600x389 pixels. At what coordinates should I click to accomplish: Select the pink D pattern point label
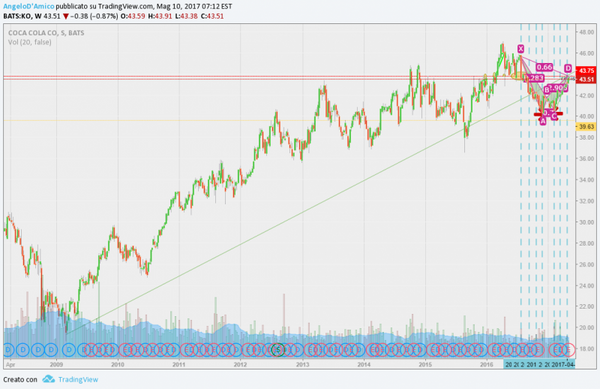click(x=568, y=68)
